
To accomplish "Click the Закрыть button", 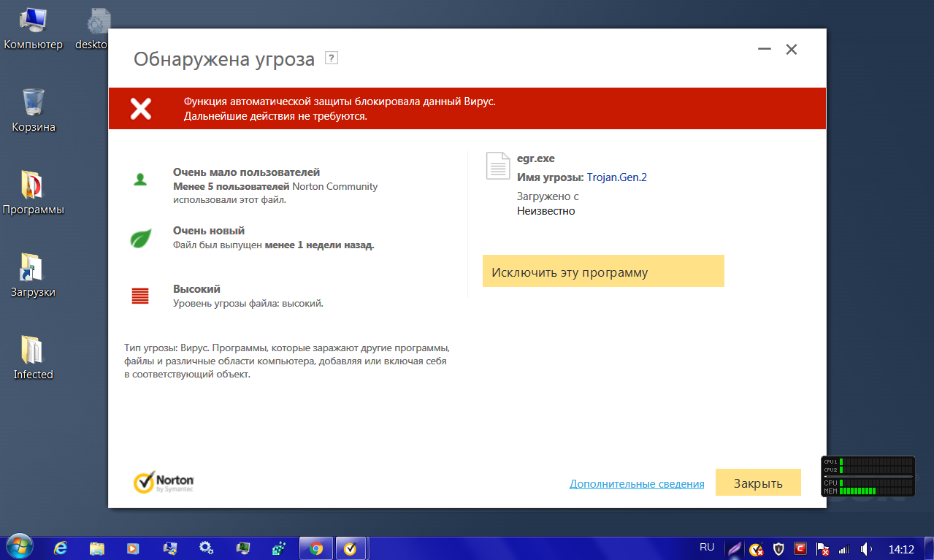I will click(x=758, y=483).
